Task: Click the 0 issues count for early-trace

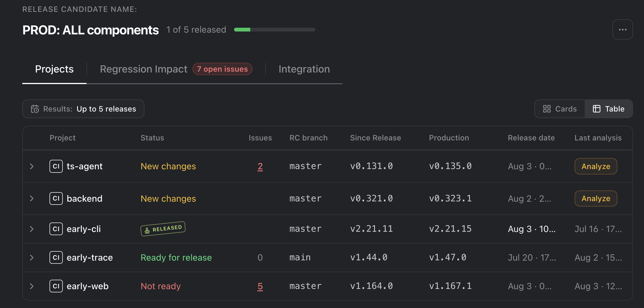Action: coord(260,257)
